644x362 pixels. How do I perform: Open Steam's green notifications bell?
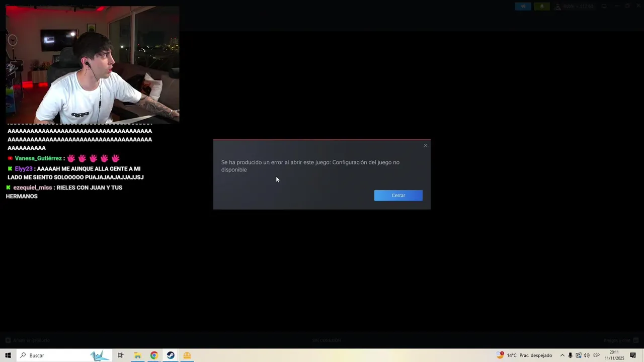[x=542, y=6]
